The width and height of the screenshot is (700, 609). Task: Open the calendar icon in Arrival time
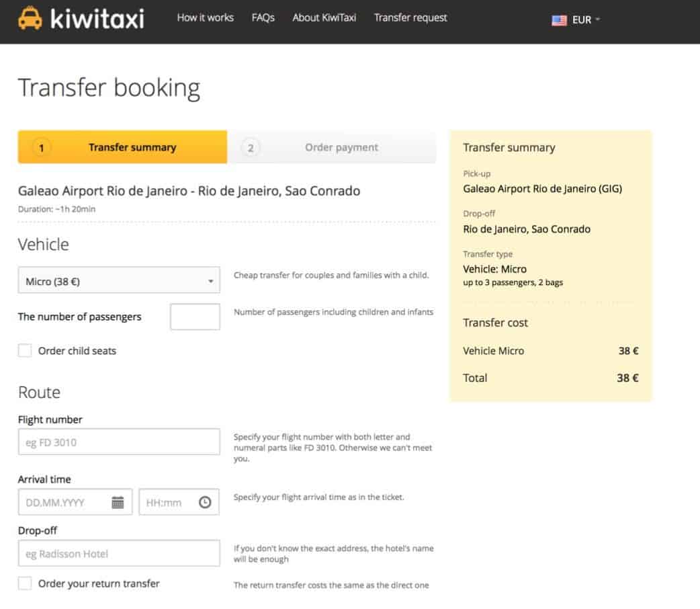click(x=118, y=502)
